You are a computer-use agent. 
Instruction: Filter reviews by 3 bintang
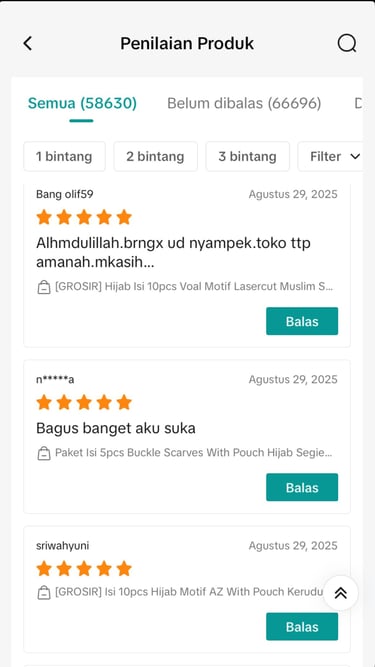click(247, 157)
